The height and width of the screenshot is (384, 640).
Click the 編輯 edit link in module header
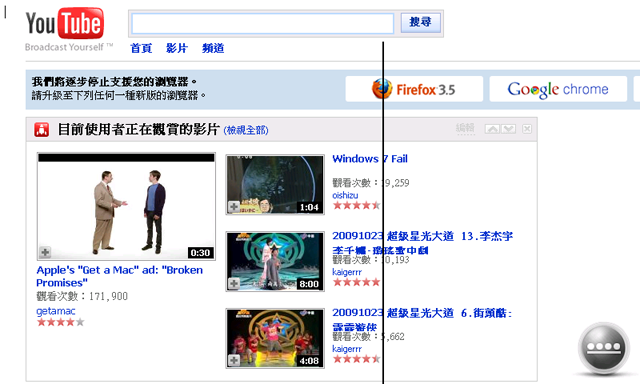(465, 129)
